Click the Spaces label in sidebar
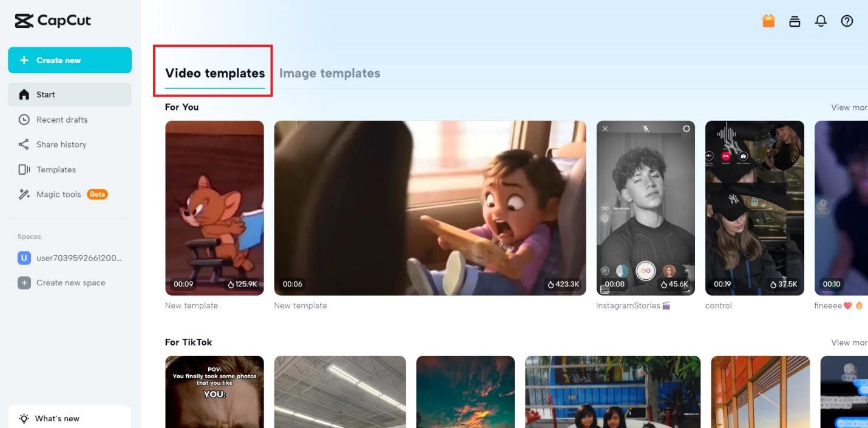868x428 pixels. coord(29,237)
